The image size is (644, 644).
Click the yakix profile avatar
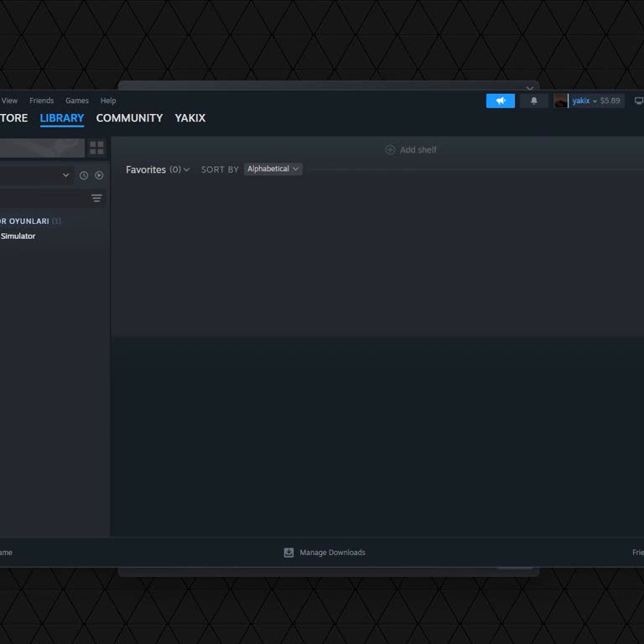560,101
